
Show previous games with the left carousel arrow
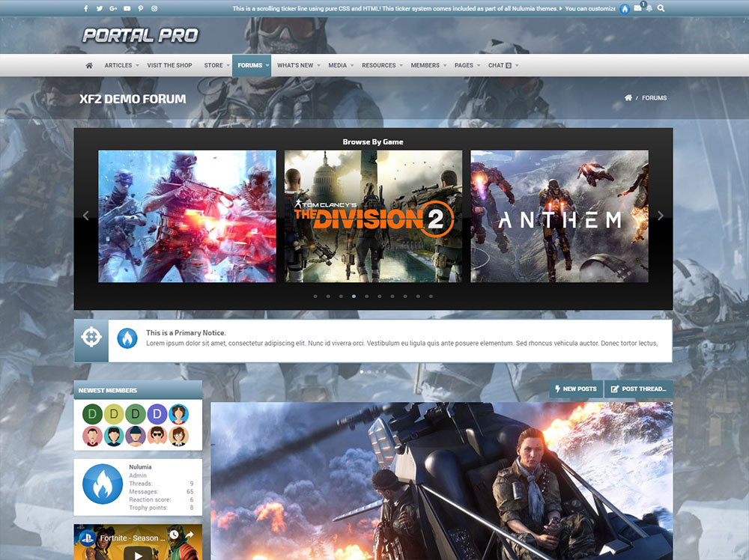[85, 216]
